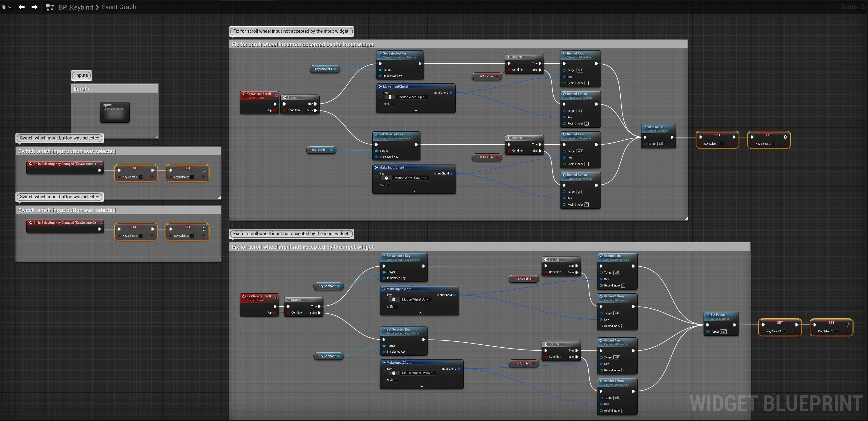868x421 pixels.
Task: Toggle Shift checkbox on Mouse Wheel Up InputChord
Action: pos(392,104)
